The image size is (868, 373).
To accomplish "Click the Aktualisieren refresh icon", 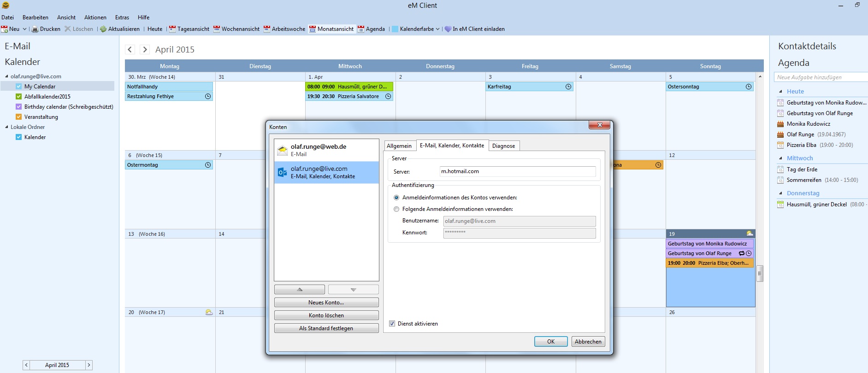I will [x=103, y=29].
